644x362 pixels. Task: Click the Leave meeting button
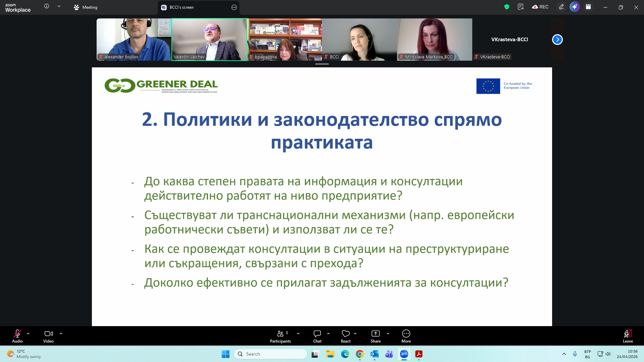pos(628,336)
